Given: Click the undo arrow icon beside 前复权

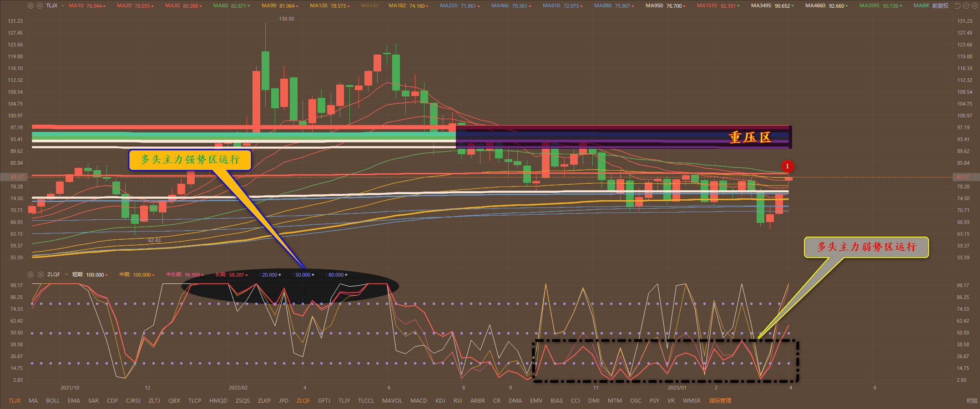Looking at the screenshot, I should tap(957, 6).
